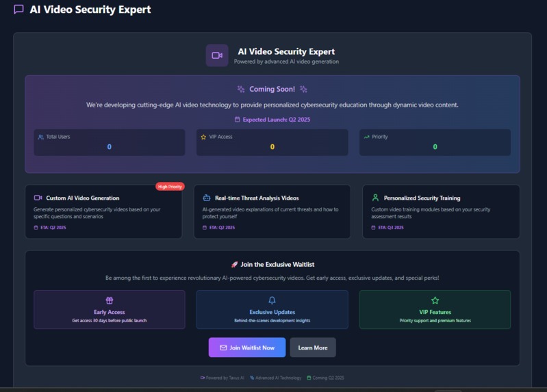This screenshot has height=392, width=547.
Task: Click calendar icon in Custom AI Video card ETA
Action: [x=36, y=227]
